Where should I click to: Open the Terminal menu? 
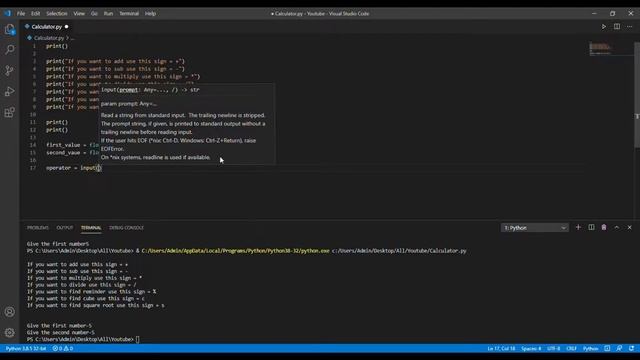pos(129,13)
